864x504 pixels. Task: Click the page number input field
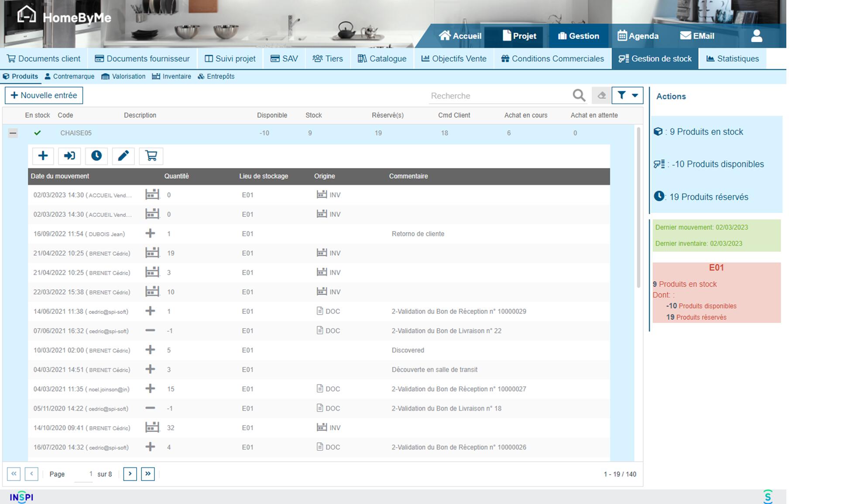pyautogui.click(x=84, y=474)
